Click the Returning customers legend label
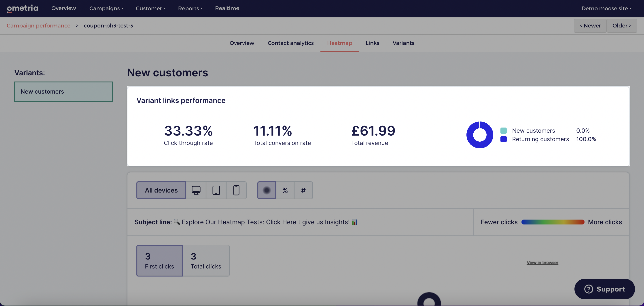The image size is (644, 306). click(x=540, y=139)
